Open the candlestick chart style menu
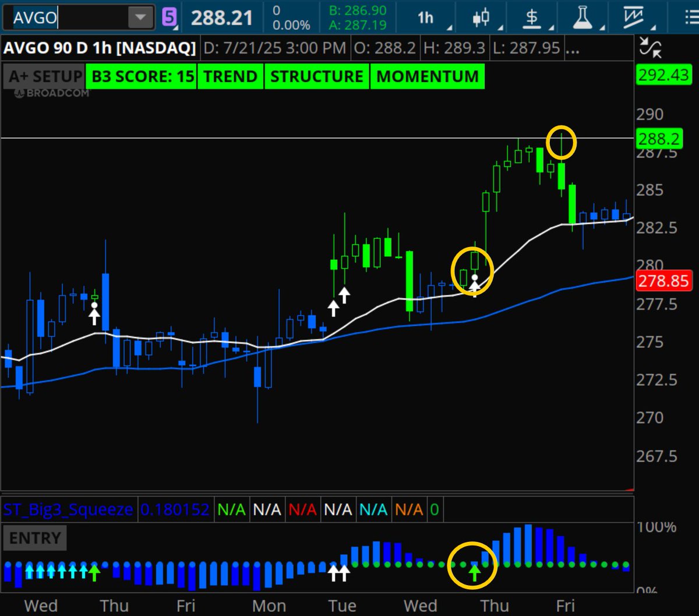 tap(480, 17)
